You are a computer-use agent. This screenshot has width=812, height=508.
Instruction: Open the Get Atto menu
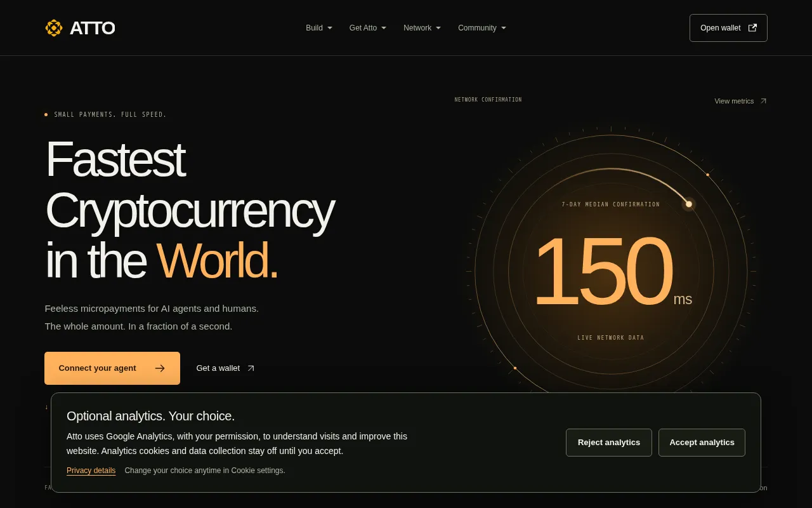[368, 28]
